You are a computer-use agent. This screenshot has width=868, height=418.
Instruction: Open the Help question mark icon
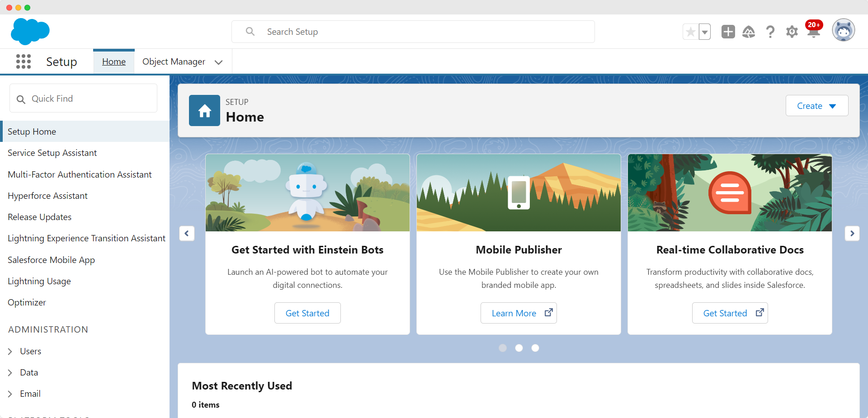[x=770, y=32]
